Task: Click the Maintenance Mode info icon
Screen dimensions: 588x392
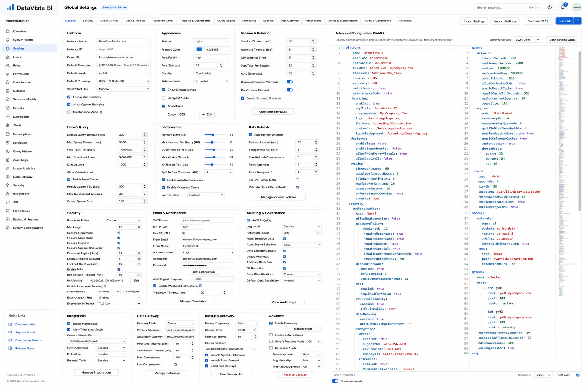Action: click(102, 112)
